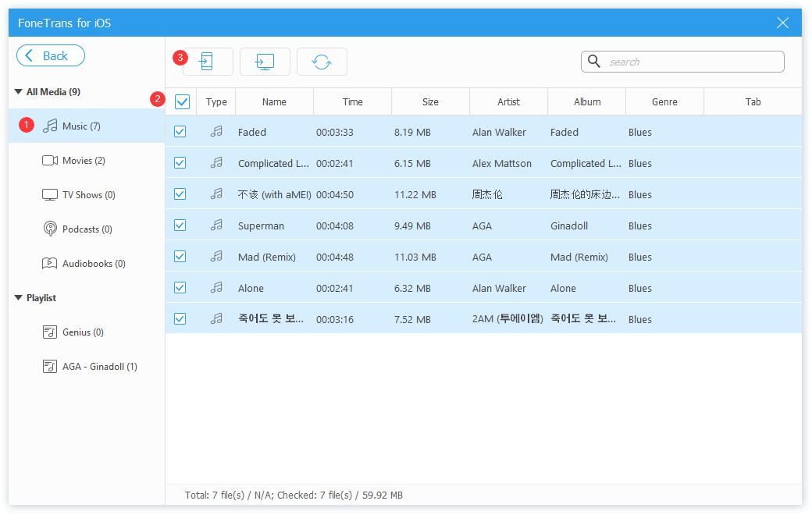
Task: Uncheck the Complicated L... song checkbox
Action: [180, 162]
